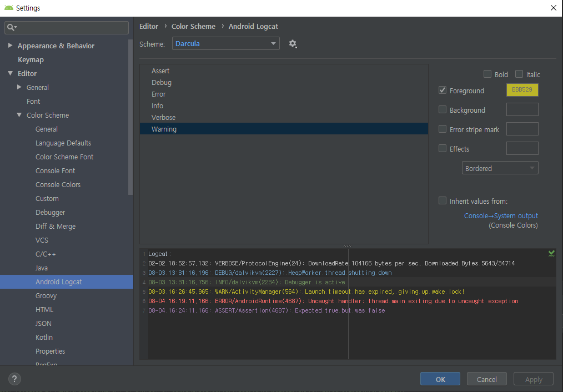563x392 pixels.
Task: Click the Apply button
Action: 534,379
